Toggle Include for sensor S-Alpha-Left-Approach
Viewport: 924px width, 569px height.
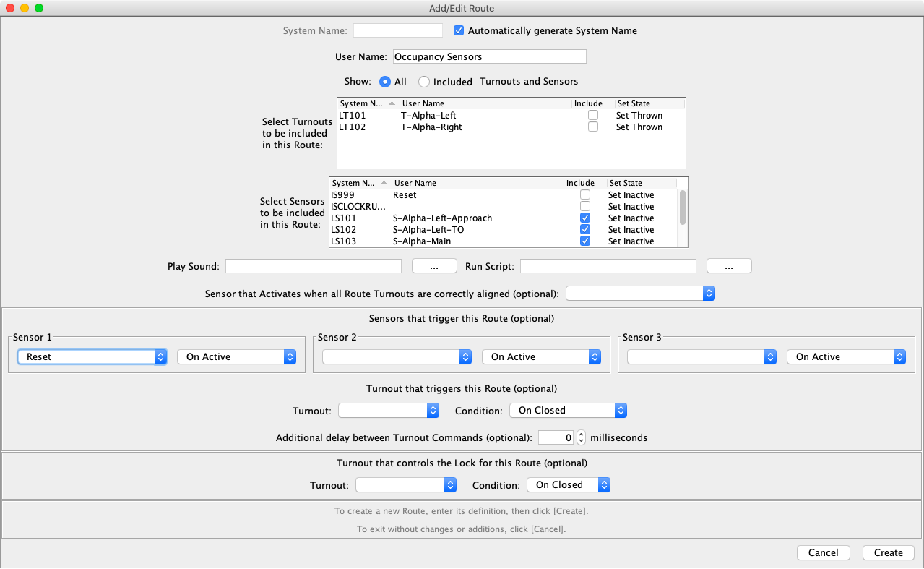coord(585,218)
